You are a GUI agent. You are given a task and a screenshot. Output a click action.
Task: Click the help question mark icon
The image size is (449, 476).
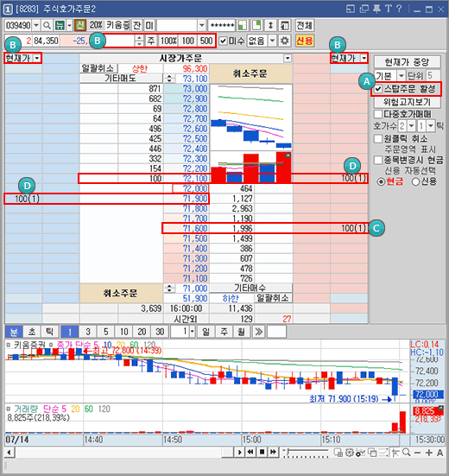399,9
